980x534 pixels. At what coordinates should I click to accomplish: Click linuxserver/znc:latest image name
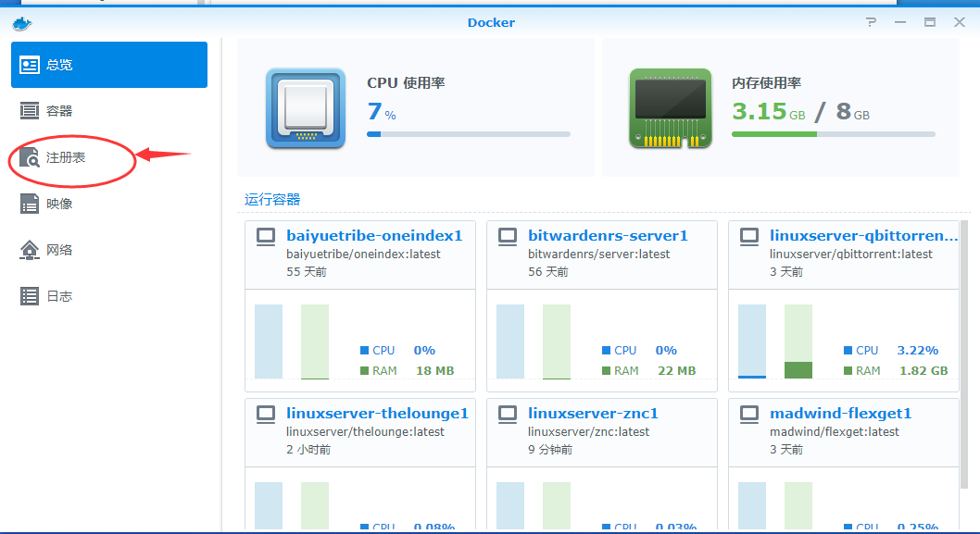coord(589,431)
